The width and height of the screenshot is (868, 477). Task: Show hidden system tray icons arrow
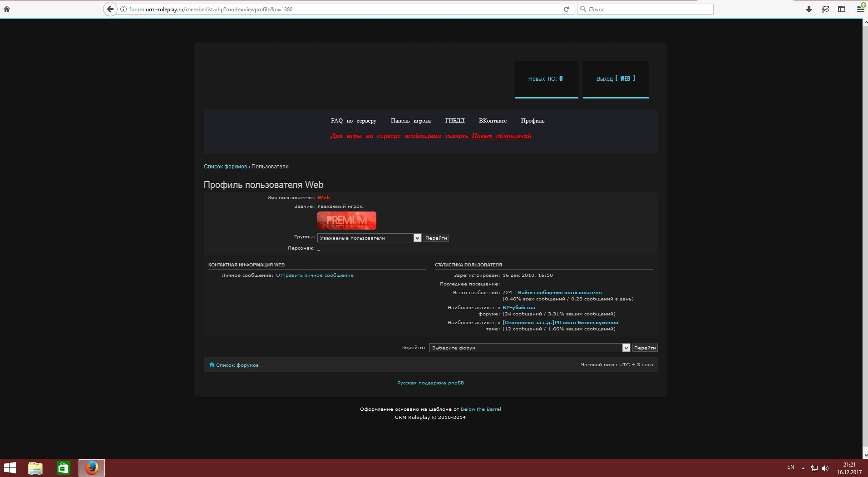803,468
